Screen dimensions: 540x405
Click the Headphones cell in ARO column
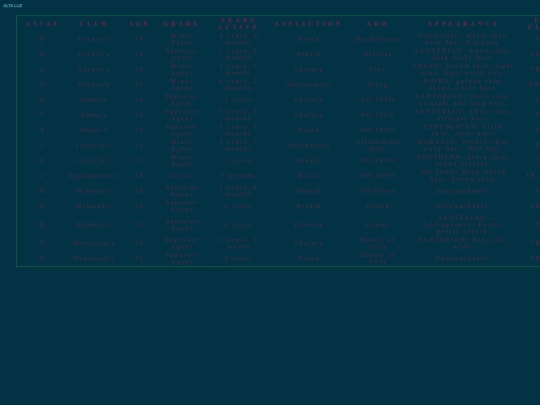[x=377, y=39]
